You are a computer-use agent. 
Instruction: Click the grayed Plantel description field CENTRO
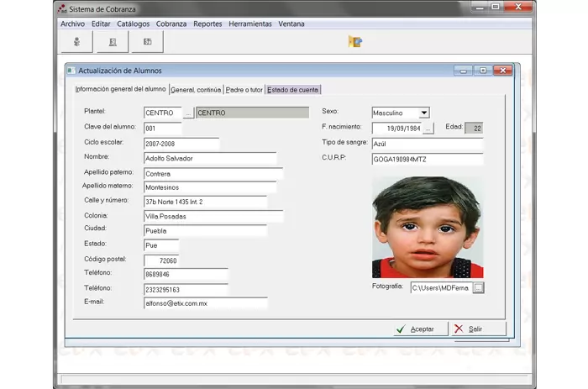(253, 113)
